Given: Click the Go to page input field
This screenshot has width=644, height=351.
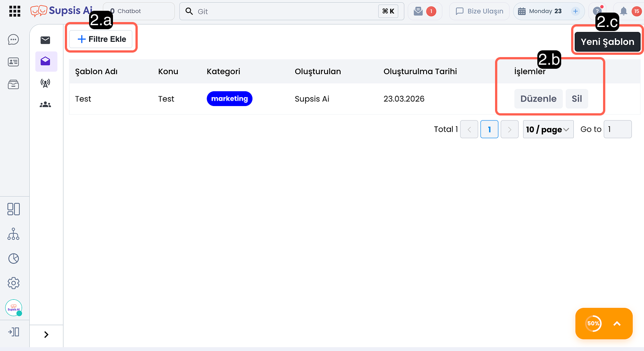Looking at the screenshot, I should (x=617, y=129).
